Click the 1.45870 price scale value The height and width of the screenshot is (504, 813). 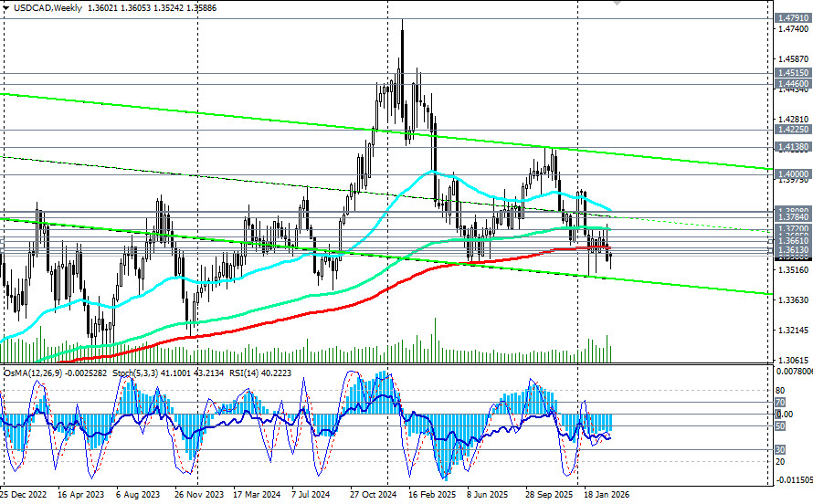792,59
